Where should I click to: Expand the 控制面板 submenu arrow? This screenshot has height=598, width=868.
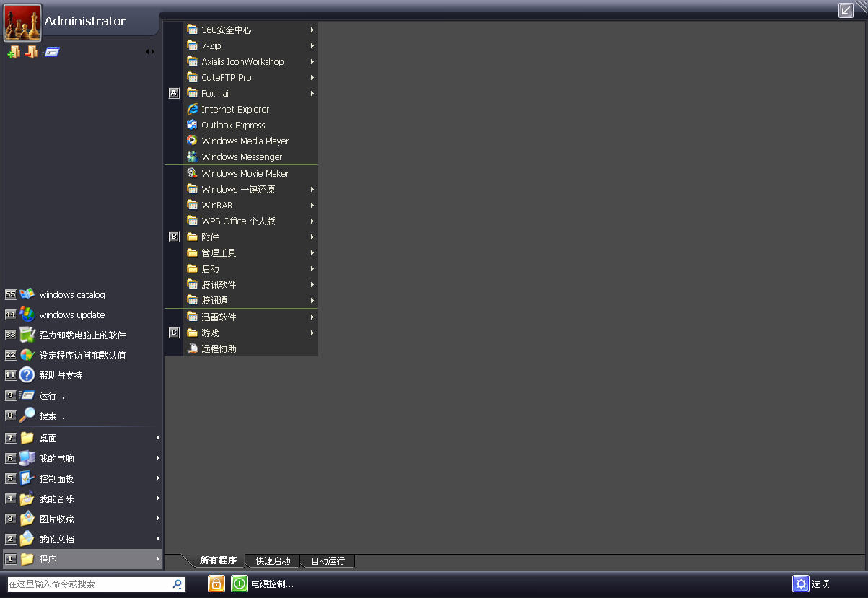tap(157, 478)
